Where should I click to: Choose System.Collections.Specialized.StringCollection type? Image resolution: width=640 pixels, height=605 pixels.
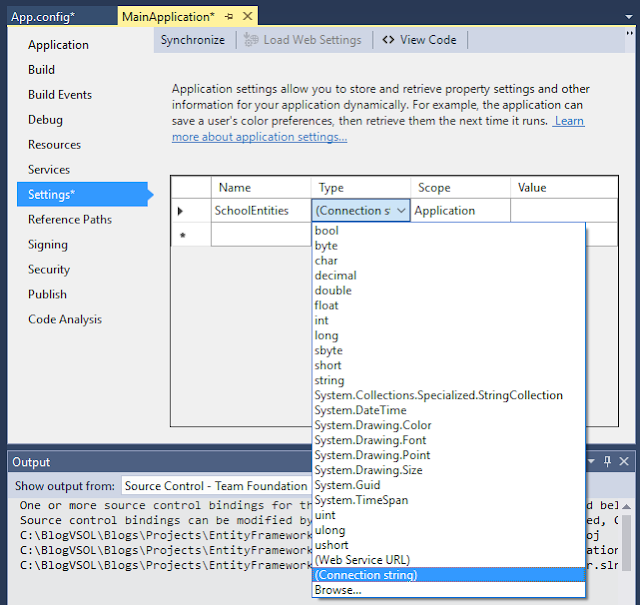[x=449, y=395]
